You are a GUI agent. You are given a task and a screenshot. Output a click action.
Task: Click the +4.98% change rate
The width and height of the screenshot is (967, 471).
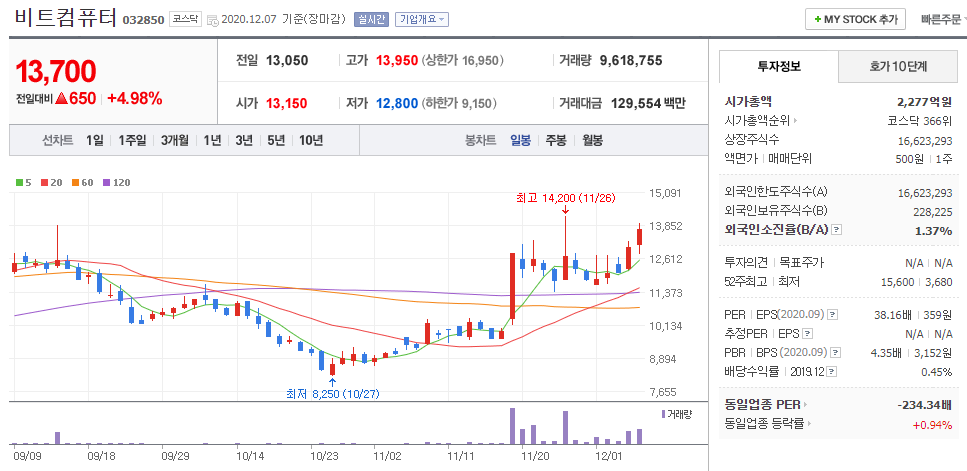point(134,98)
